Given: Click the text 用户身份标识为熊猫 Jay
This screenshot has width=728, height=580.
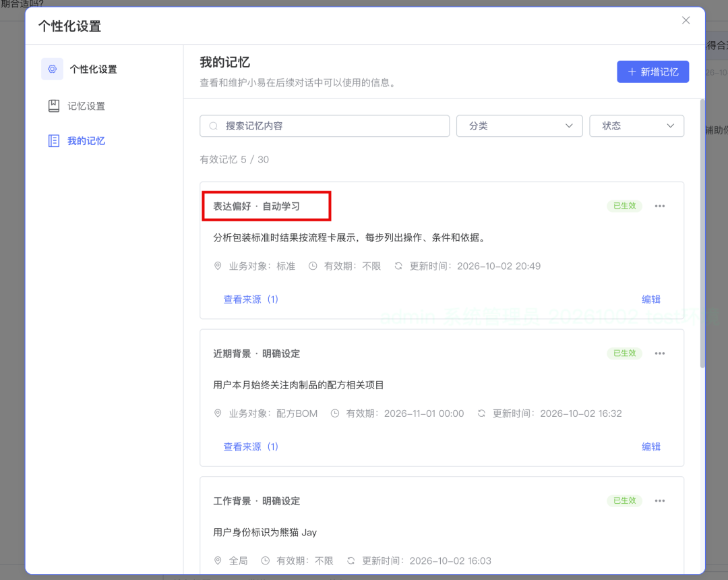Looking at the screenshot, I should point(265,532).
